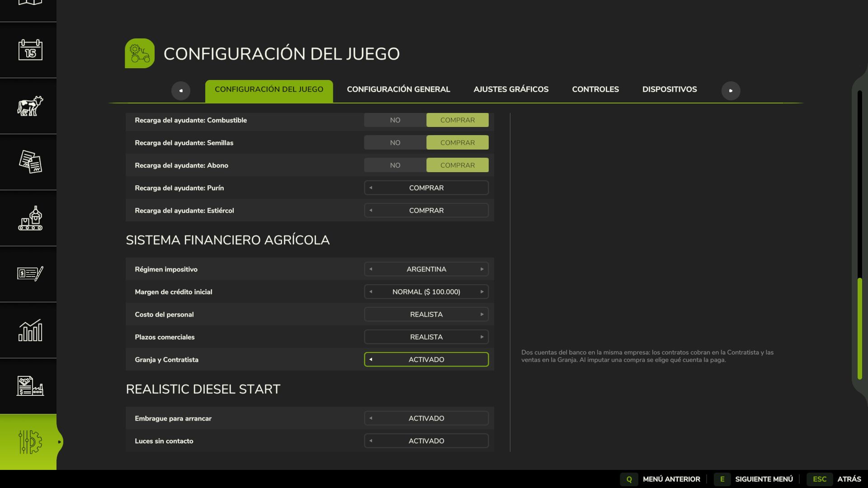Click left arrow on Estiércol refill option

[x=371, y=210]
